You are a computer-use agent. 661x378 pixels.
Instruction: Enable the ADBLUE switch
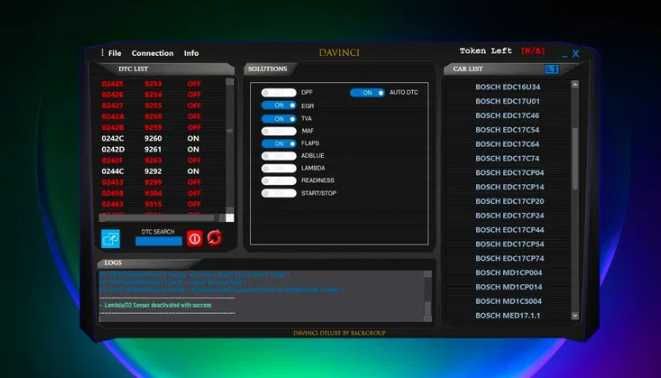point(279,156)
